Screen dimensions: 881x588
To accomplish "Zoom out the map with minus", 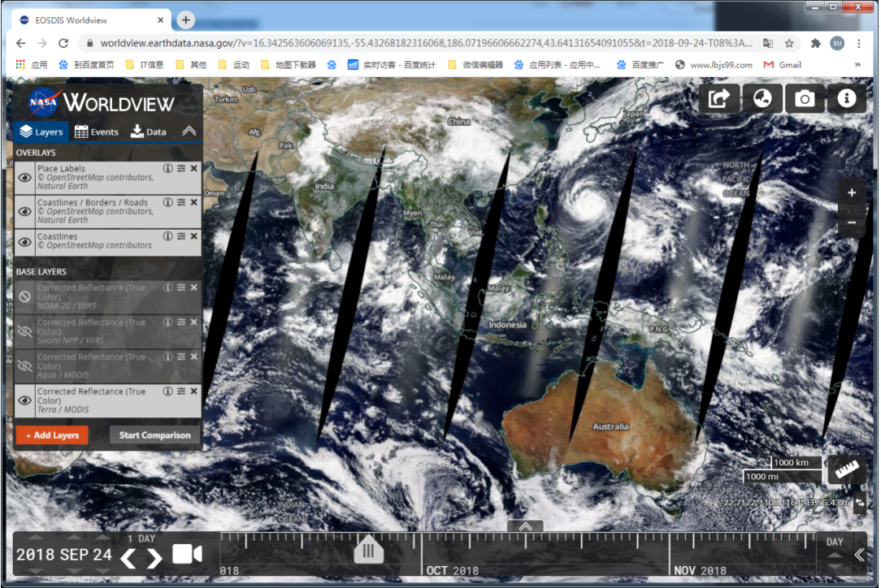I will [x=851, y=223].
